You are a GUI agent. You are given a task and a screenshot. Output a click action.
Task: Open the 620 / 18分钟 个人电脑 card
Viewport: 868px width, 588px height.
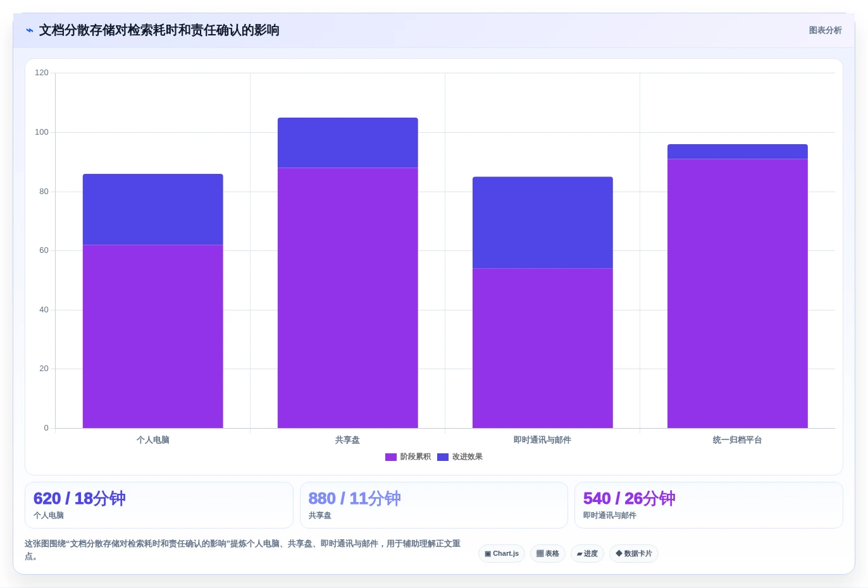click(x=159, y=505)
